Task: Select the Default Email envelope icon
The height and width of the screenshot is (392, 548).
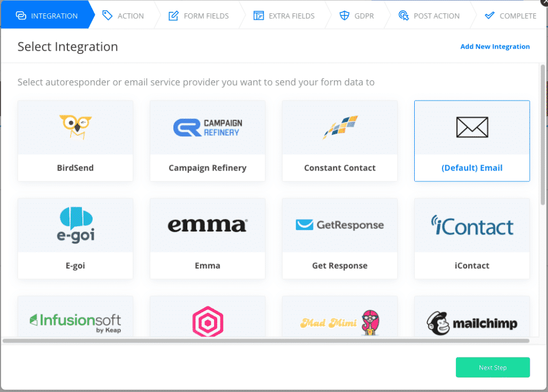Action: (472, 127)
